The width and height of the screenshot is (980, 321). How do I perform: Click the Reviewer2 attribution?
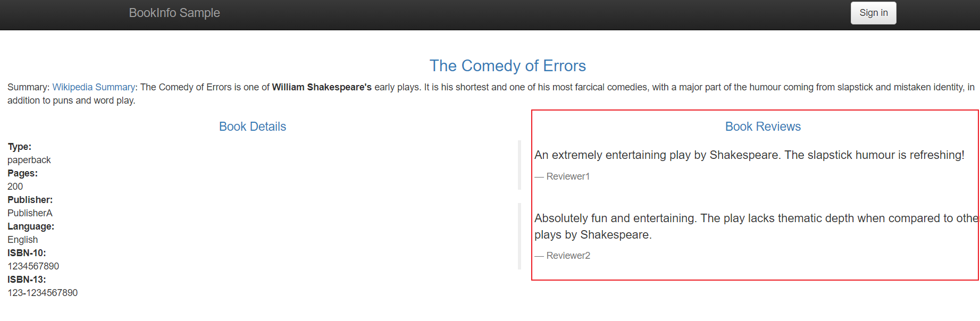click(562, 256)
